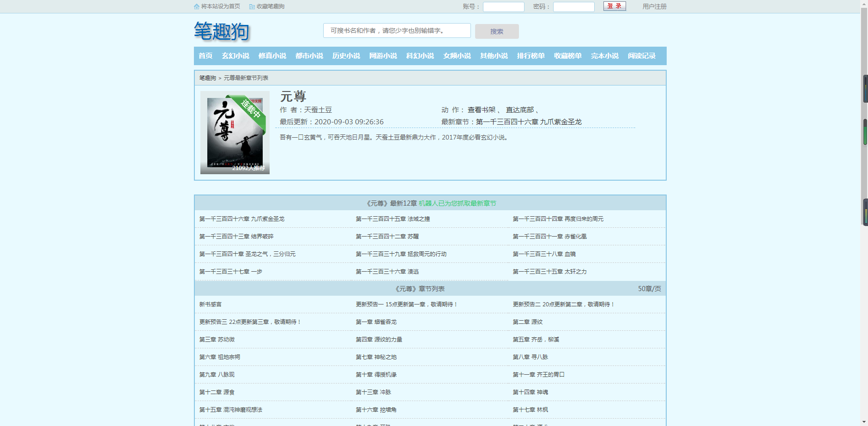
Task: Open chapter 第一章 蟒雀吞龙
Action: (x=376, y=322)
